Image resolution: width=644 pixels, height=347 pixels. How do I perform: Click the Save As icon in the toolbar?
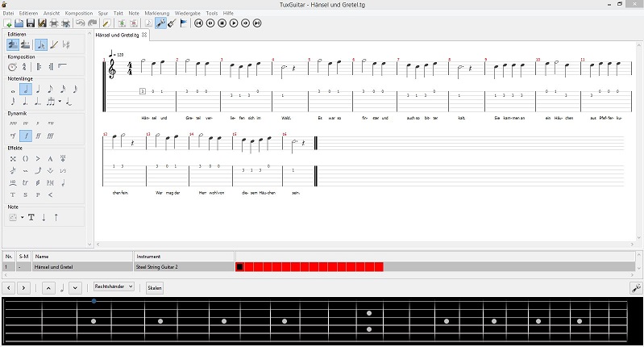click(x=42, y=23)
